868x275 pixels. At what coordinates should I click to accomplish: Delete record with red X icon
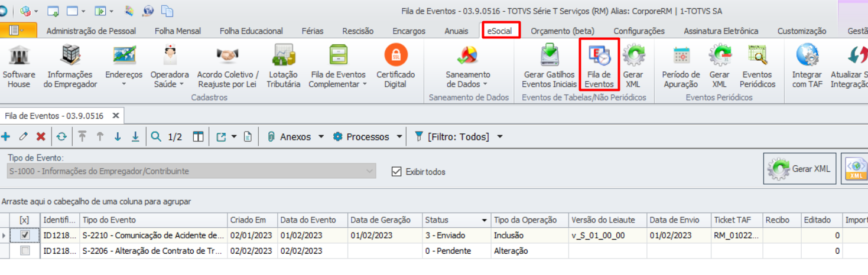[x=41, y=137]
